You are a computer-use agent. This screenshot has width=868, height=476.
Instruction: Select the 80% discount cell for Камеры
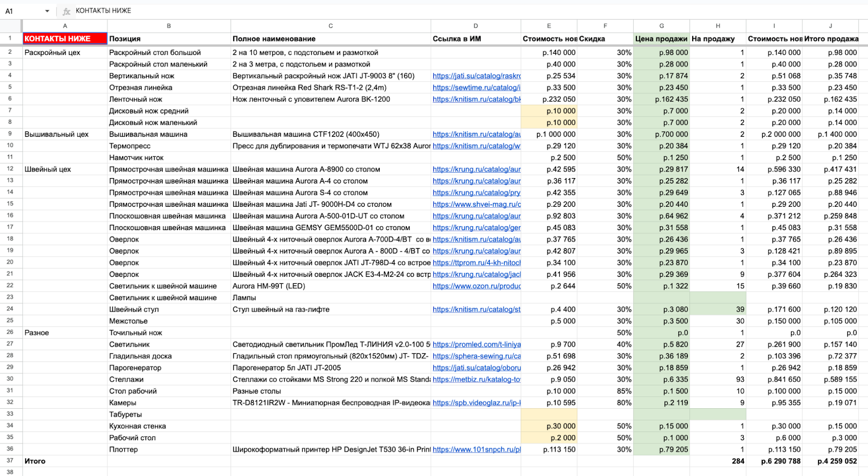point(605,403)
